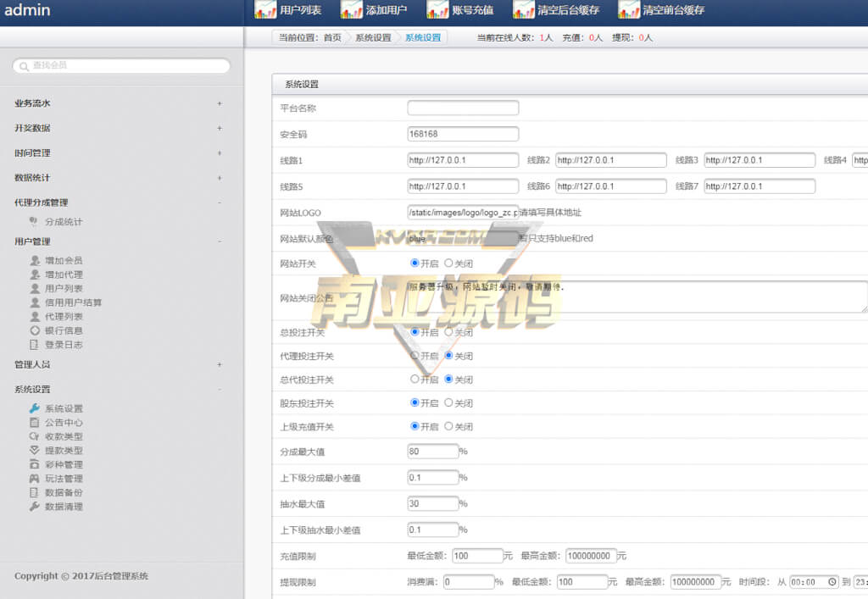Viewport: 868px width, 599px height.
Task: Click the 用户列表 chart icon in top bar
Action: [x=265, y=9]
